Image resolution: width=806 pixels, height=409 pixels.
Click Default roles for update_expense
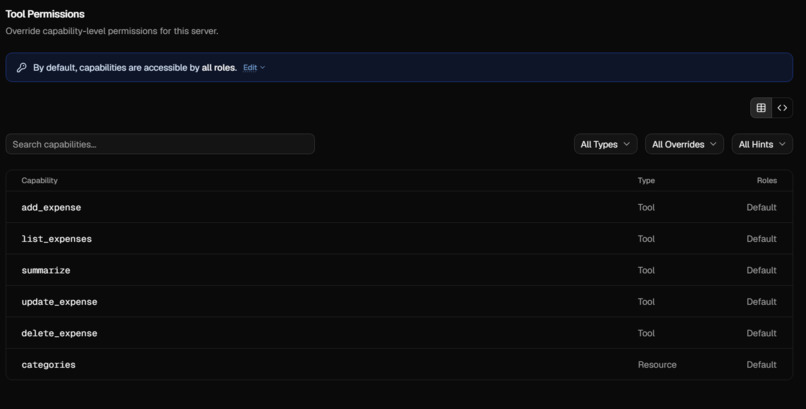(x=761, y=302)
